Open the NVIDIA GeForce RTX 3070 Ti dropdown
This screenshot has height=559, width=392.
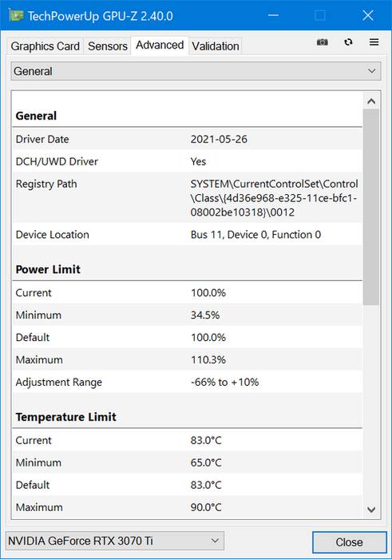(x=115, y=541)
